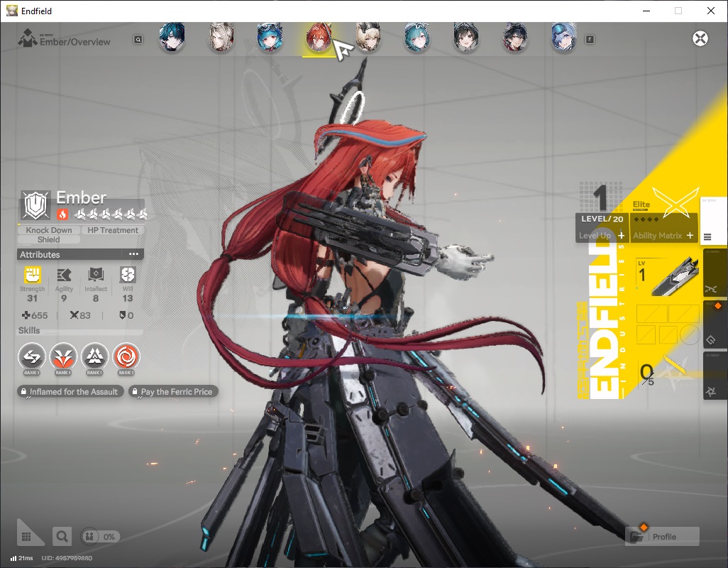Click locked talent Inflamed for the Assault
728x568 pixels.
click(70, 391)
